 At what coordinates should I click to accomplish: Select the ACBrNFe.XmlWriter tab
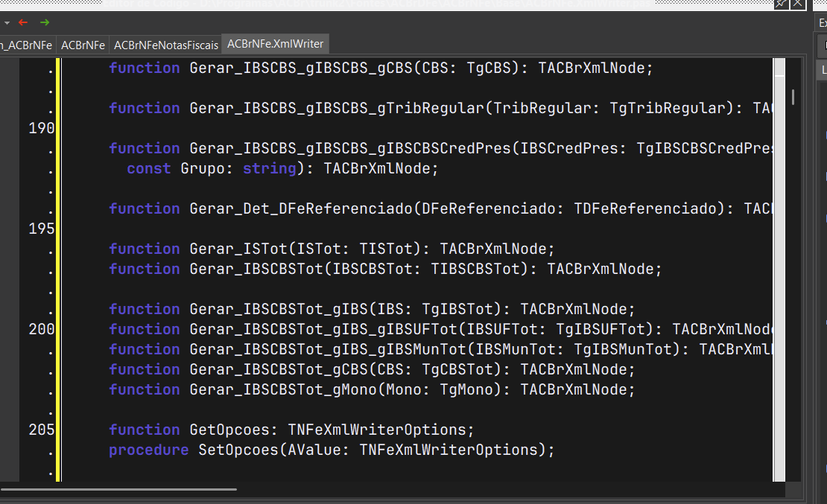[276, 44]
